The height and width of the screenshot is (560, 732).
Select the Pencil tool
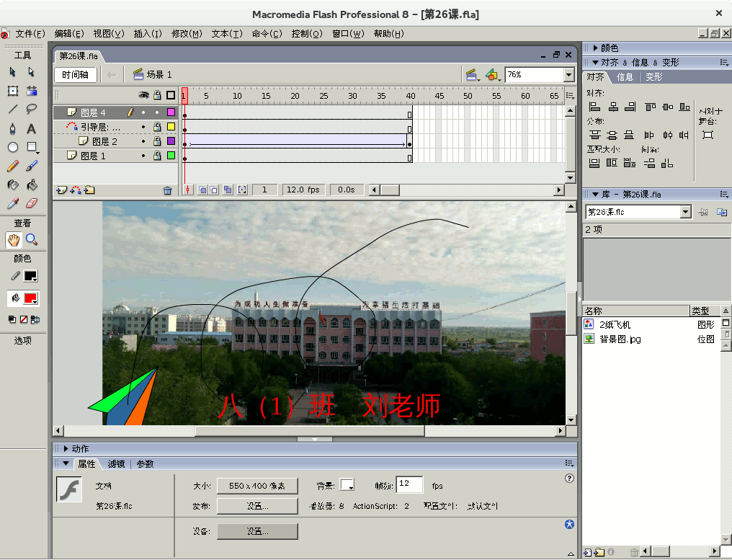(x=12, y=166)
